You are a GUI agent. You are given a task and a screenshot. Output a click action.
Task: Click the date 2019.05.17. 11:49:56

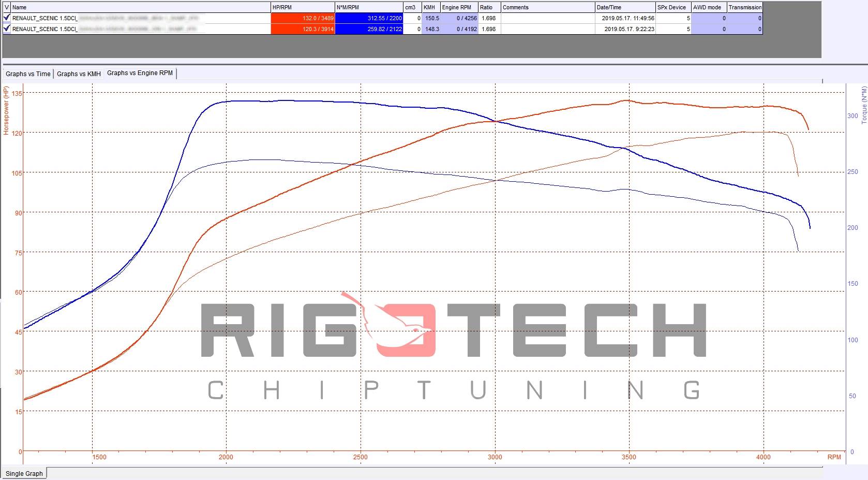pyautogui.click(x=625, y=18)
